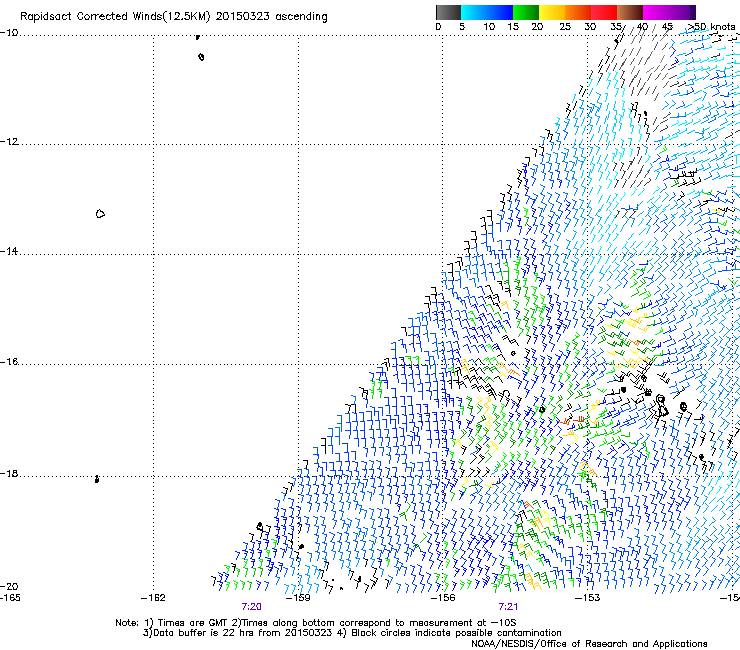Pick the orange 25-30 knots legend segment
The height and width of the screenshot is (650, 740).
pos(578,12)
